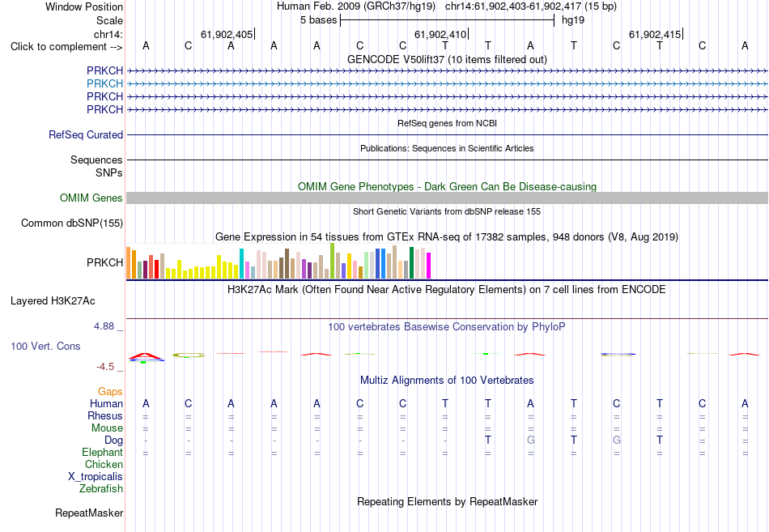The width and height of the screenshot is (769, 532).
Task: Select the Mouse alignment row label
Action: click(x=108, y=428)
